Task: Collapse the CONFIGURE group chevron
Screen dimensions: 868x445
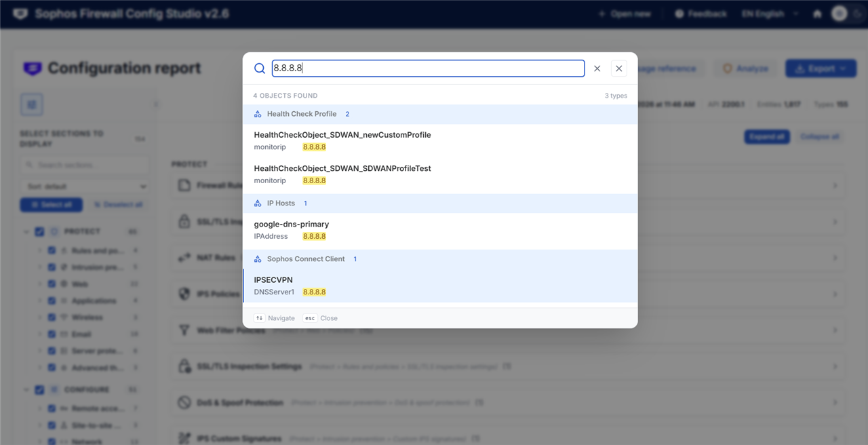Action: click(26, 390)
